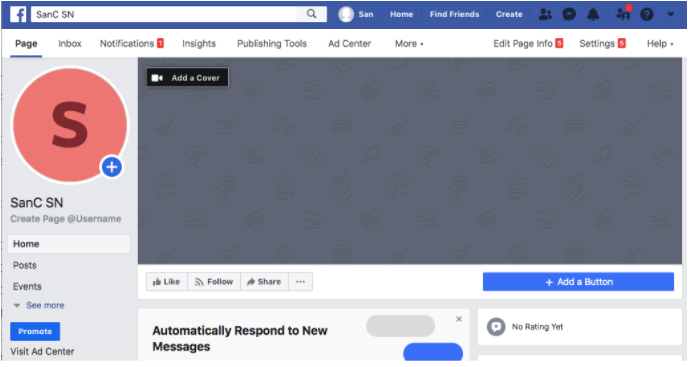Click Add a Cover button

pyautogui.click(x=187, y=78)
